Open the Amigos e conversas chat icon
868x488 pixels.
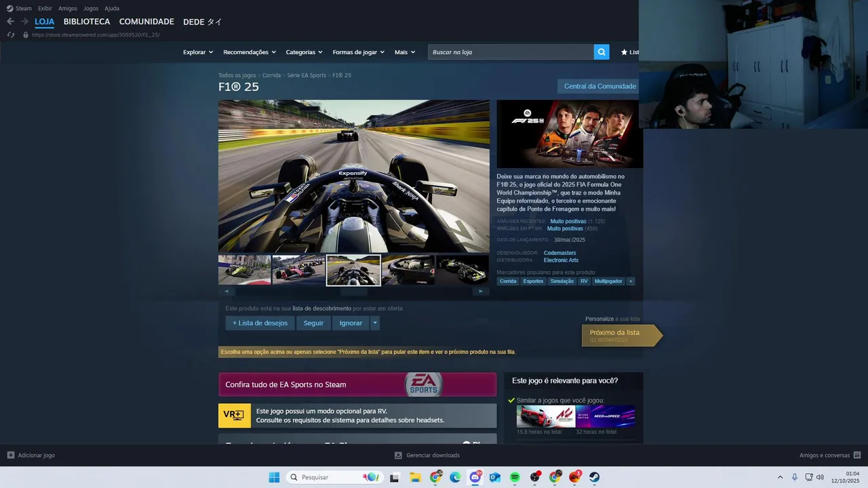pos(857,455)
